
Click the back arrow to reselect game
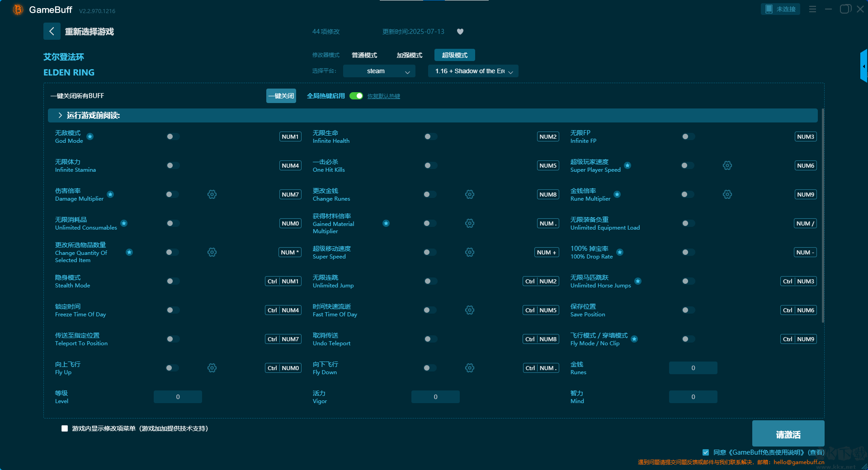point(52,31)
